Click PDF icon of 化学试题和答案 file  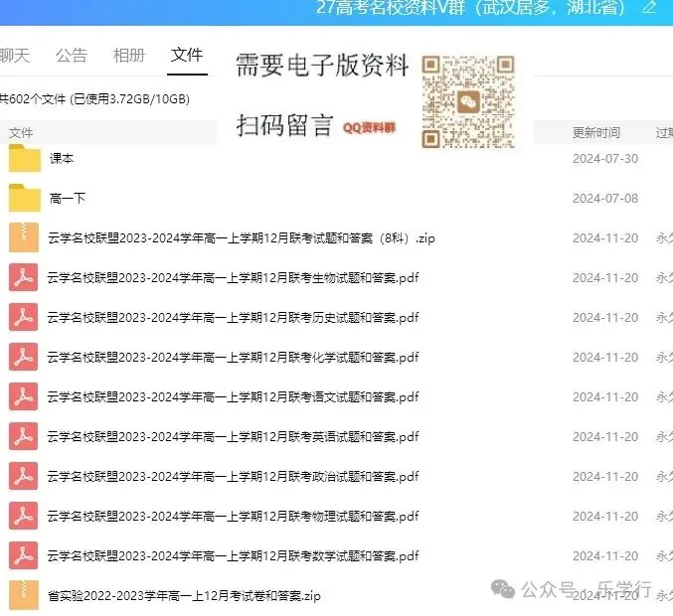[24, 357]
